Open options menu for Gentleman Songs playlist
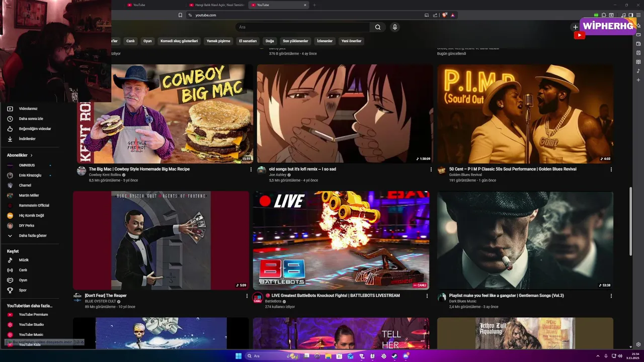 point(611,296)
